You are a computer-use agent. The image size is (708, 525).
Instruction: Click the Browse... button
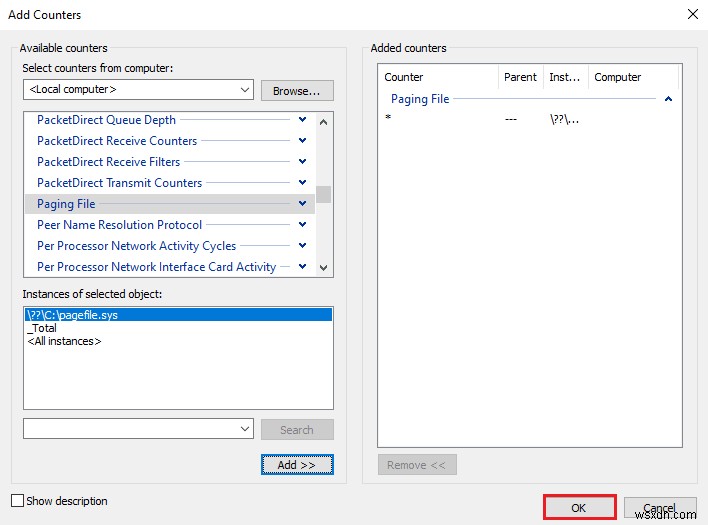tap(297, 90)
